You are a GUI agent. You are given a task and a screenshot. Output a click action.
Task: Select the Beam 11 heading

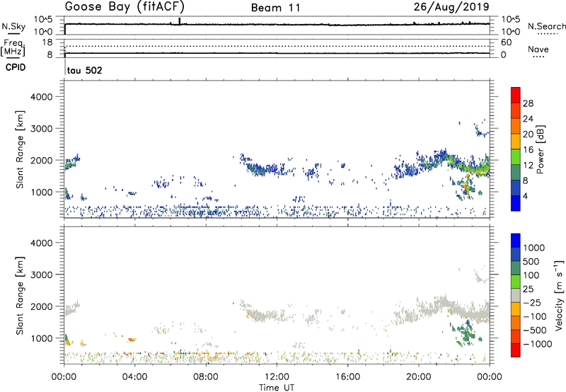coord(276,8)
